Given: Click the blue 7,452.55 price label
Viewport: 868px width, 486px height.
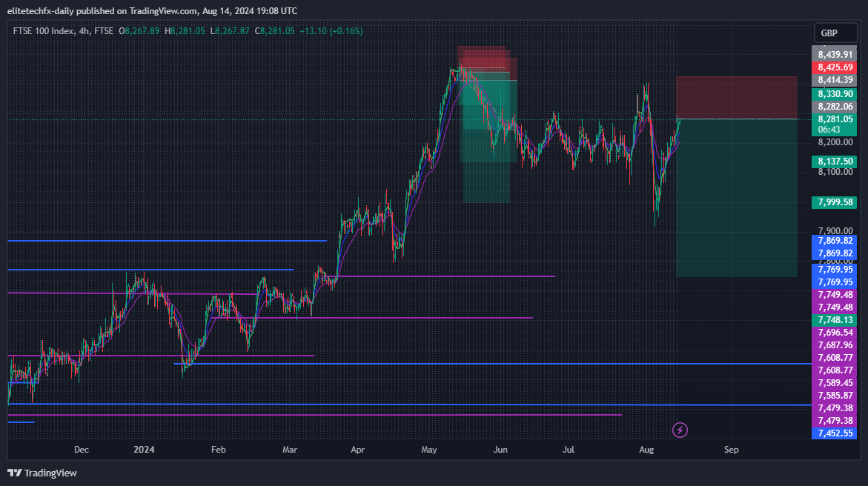Looking at the screenshot, I should click(x=835, y=433).
